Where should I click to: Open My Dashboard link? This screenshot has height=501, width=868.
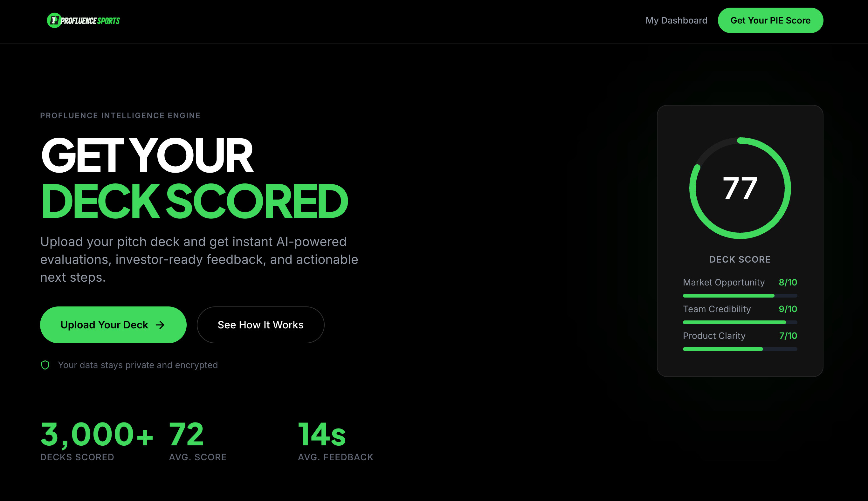[676, 20]
